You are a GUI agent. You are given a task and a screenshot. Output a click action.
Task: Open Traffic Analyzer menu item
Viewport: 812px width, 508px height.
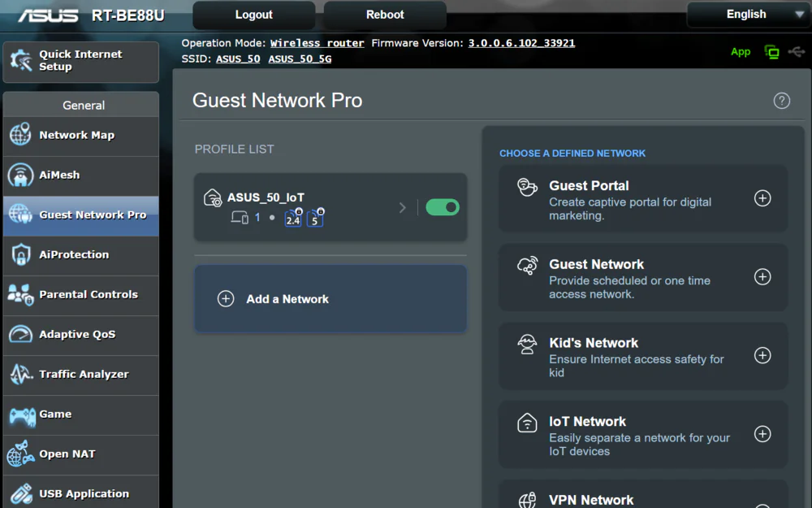(80, 375)
